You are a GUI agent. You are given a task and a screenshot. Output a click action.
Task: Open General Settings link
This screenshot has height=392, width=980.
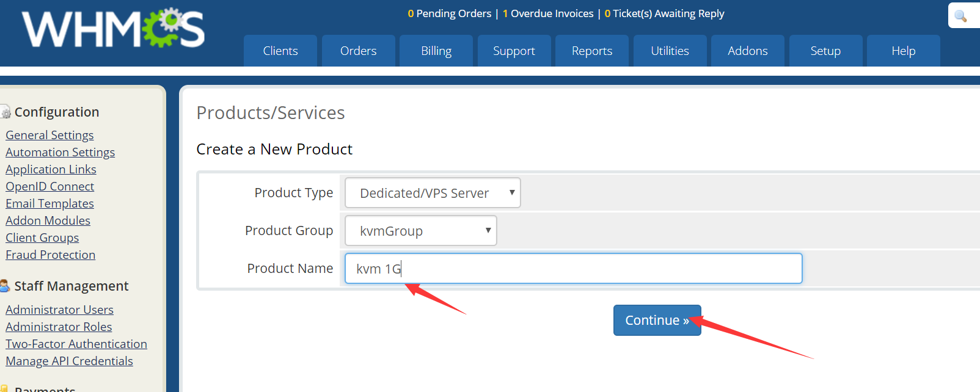49,135
